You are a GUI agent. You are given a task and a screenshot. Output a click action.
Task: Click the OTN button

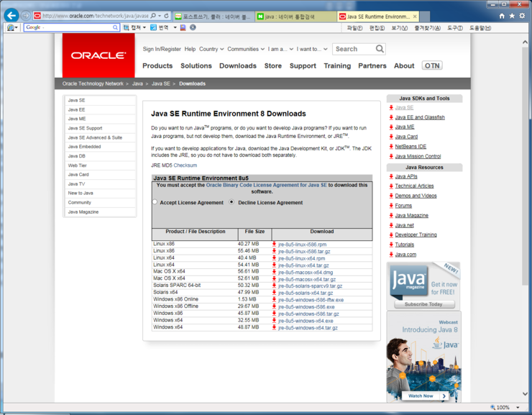click(x=432, y=65)
